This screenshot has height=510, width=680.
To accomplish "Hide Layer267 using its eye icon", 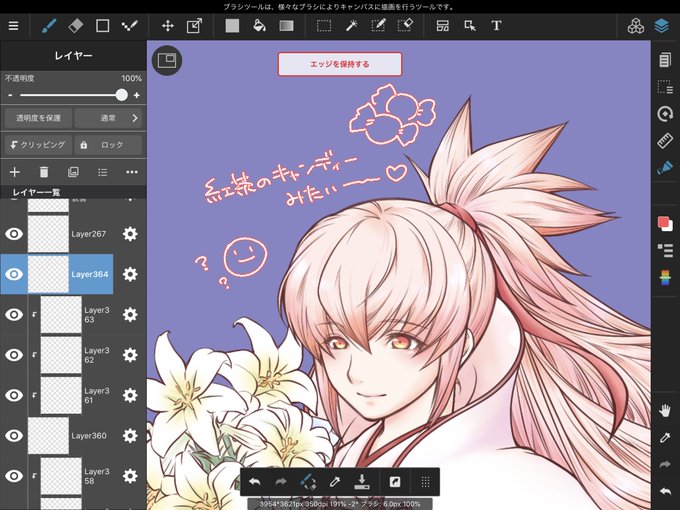I will point(14,234).
